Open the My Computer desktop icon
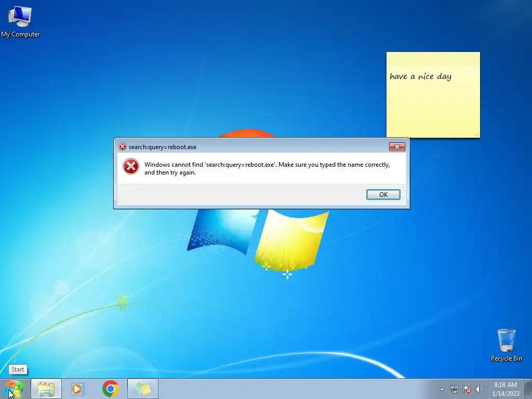This screenshot has width=532, height=399. tap(20, 21)
